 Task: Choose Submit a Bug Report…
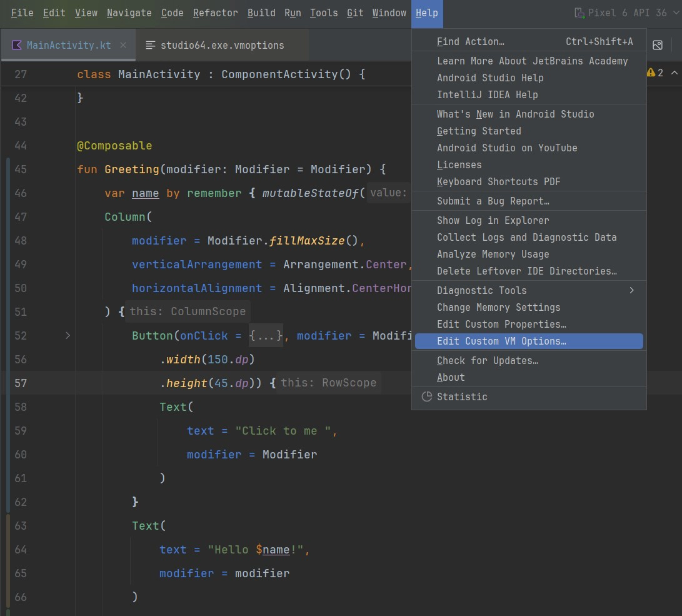coord(529,201)
